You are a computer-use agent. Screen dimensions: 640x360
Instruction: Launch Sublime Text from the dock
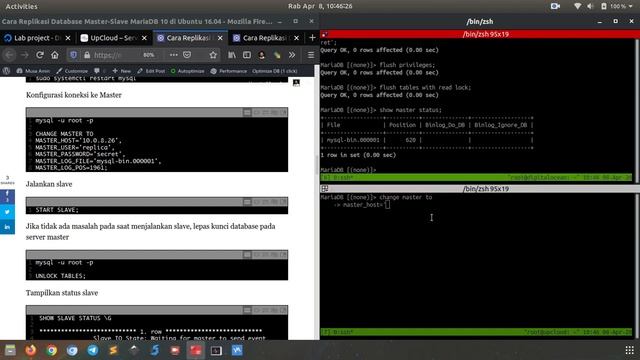[x=113, y=350]
